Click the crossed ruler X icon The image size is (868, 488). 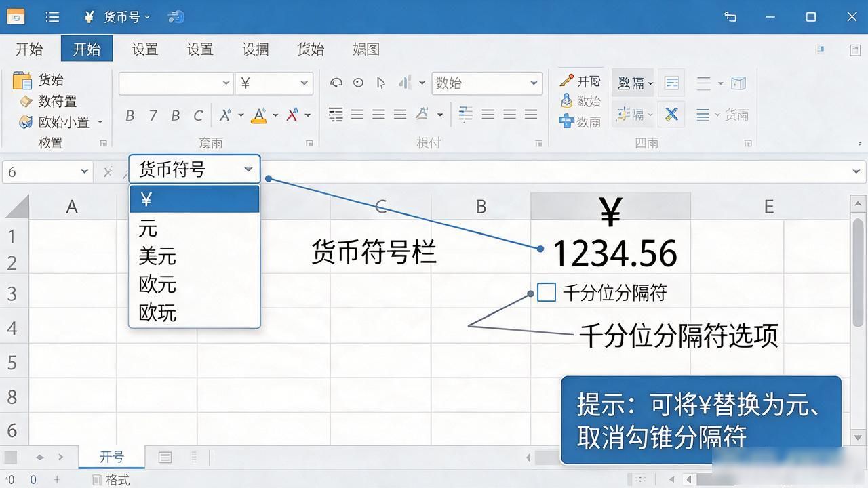click(x=671, y=114)
